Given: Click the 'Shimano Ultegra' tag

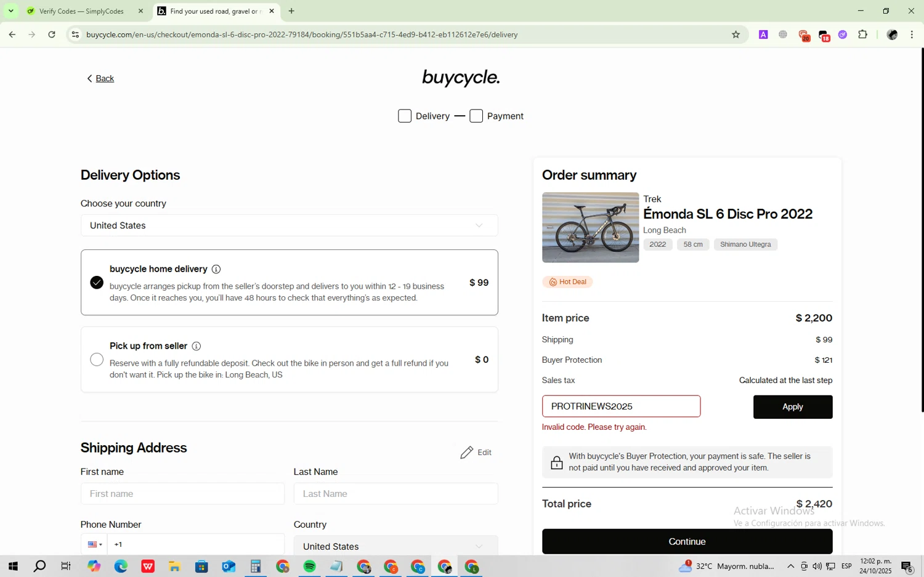Looking at the screenshot, I should coord(745,244).
